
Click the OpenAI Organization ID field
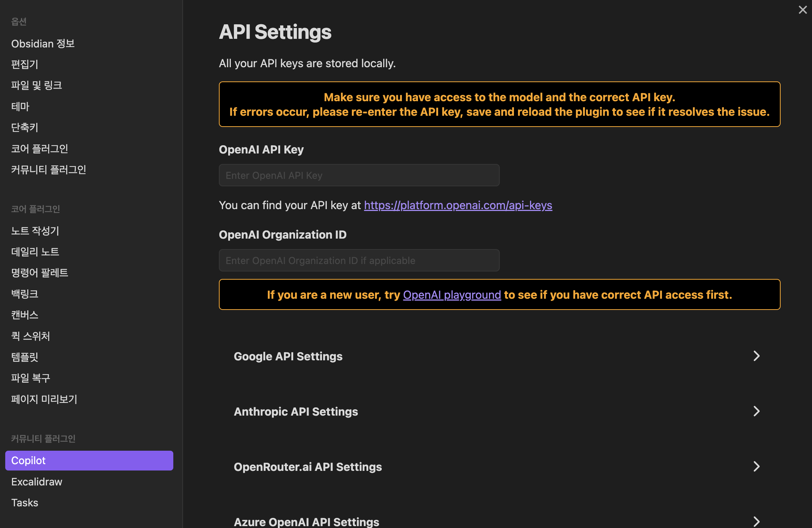[x=359, y=260]
